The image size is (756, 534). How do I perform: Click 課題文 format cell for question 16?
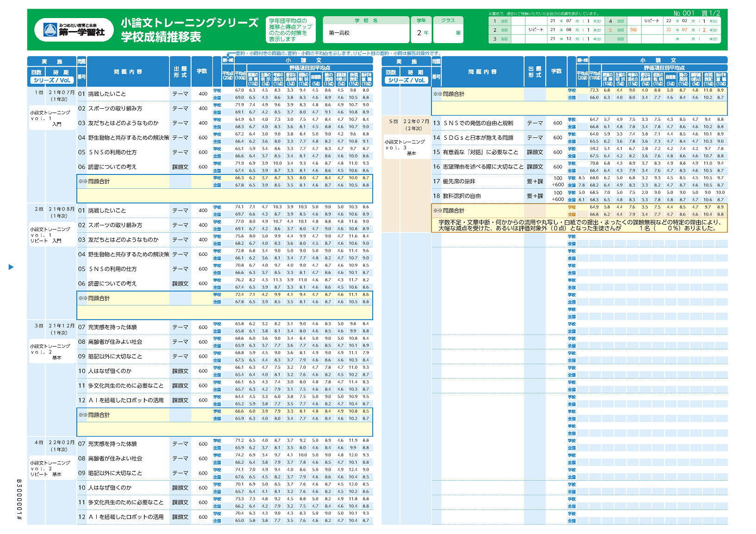pos(535,167)
